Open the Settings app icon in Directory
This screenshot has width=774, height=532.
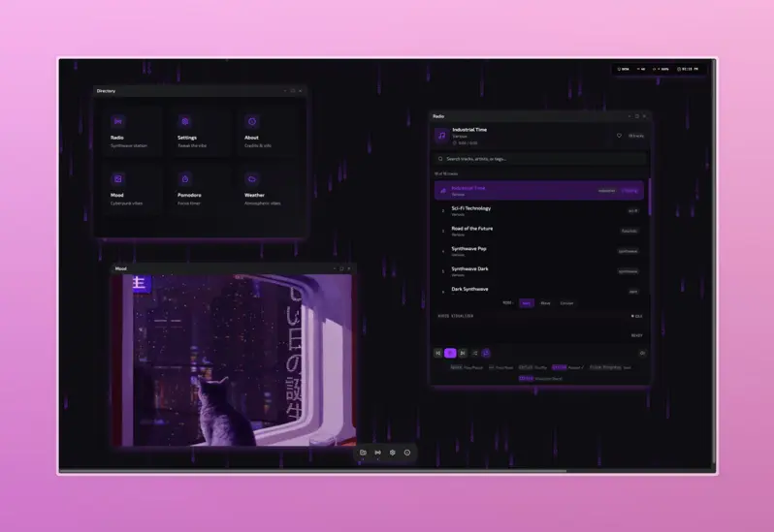[184, 121]
